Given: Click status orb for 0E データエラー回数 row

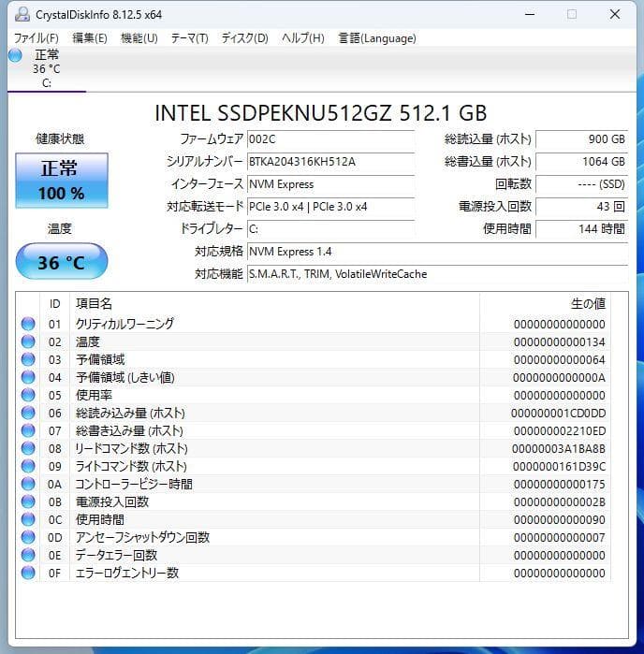Looking at the screenshot, I should (x=28, y=555).
